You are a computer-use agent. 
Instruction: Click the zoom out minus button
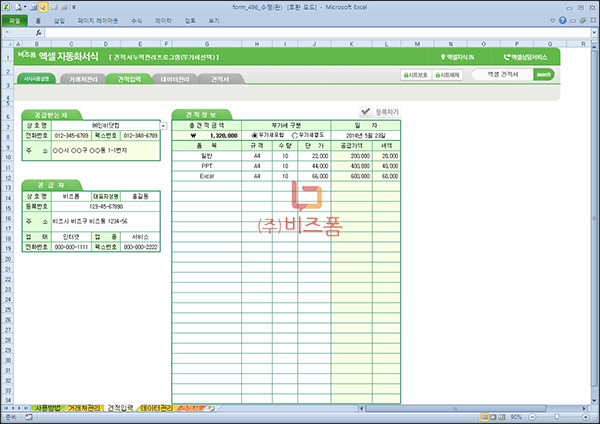coord(532,417)
